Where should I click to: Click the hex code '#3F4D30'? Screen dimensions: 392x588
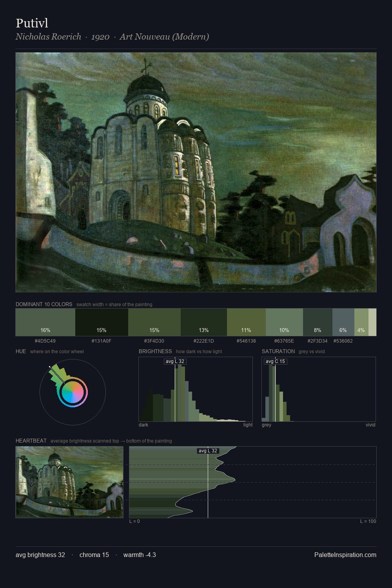click(x=154, y=341)
